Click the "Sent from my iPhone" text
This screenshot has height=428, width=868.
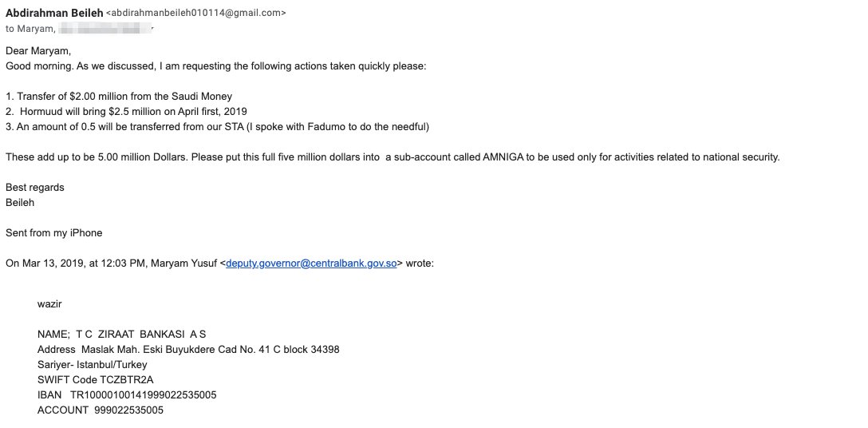(x=54, y=232)
